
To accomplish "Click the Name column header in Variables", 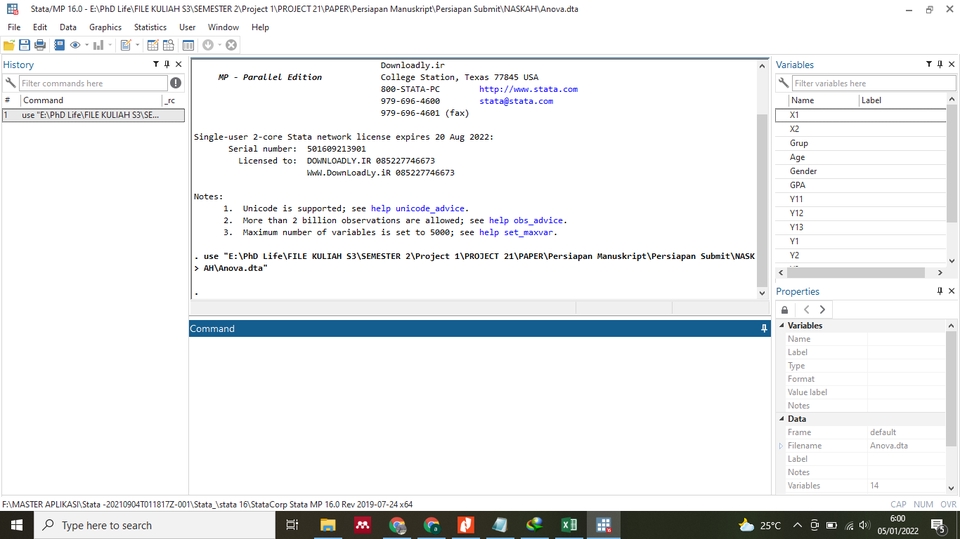I will click(802, 100).
